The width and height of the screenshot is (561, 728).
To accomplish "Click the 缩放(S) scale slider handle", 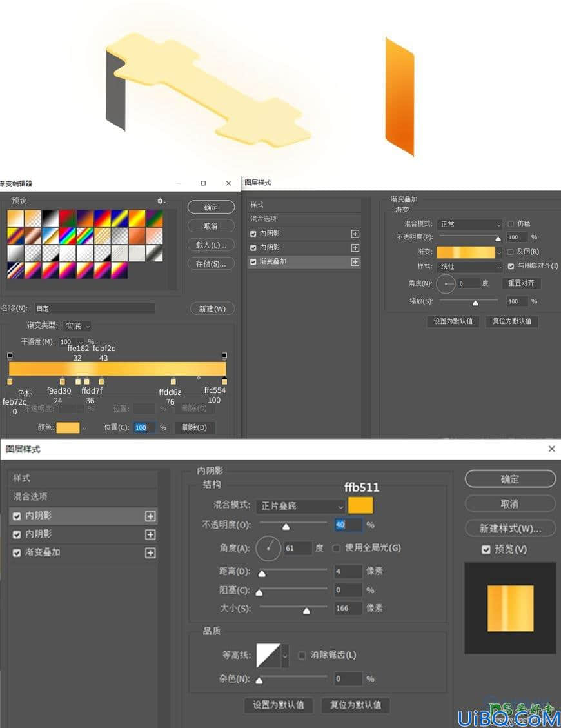I will tap(475, 303).
